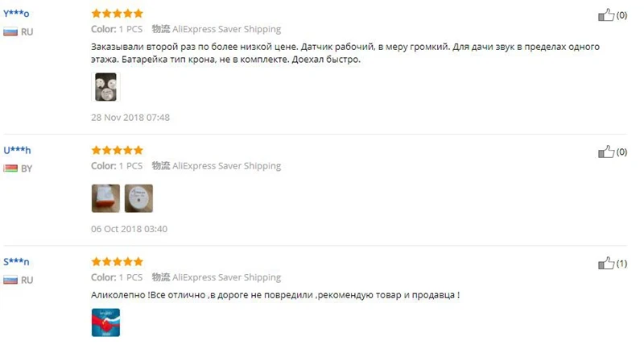
Task: Open U***h's second photo of round detector
Action: 138,198
